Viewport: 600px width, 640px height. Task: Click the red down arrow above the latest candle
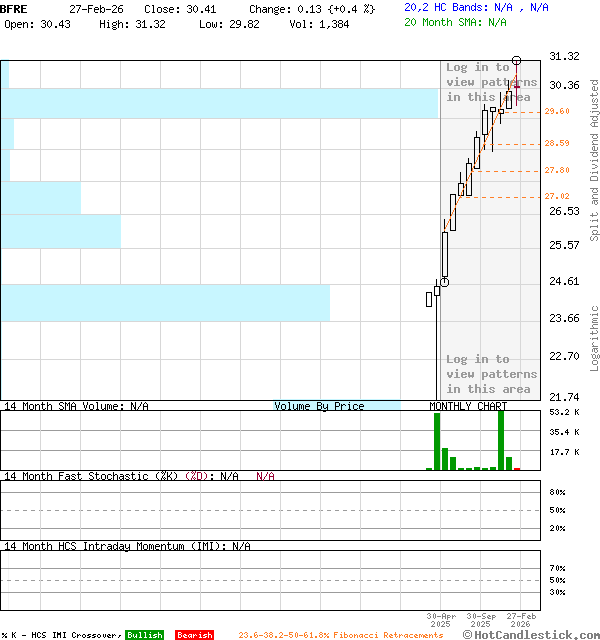(516, 84)
